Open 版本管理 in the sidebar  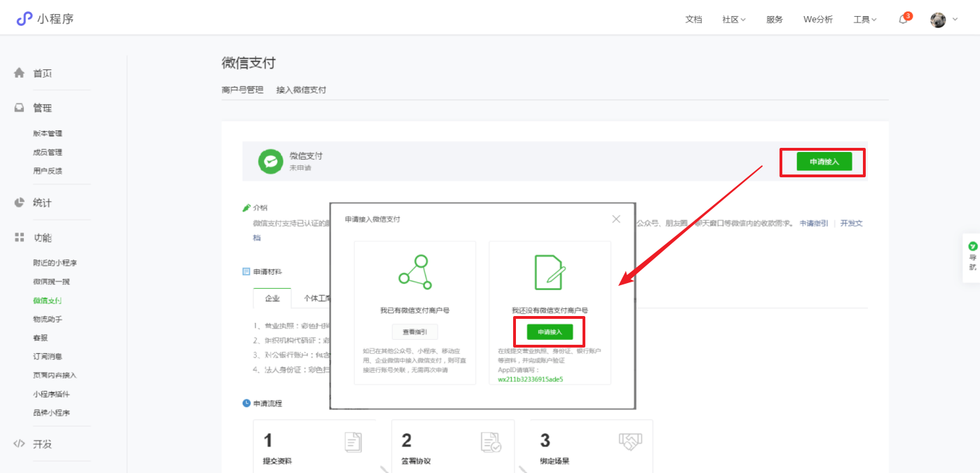tap(48, 133)
